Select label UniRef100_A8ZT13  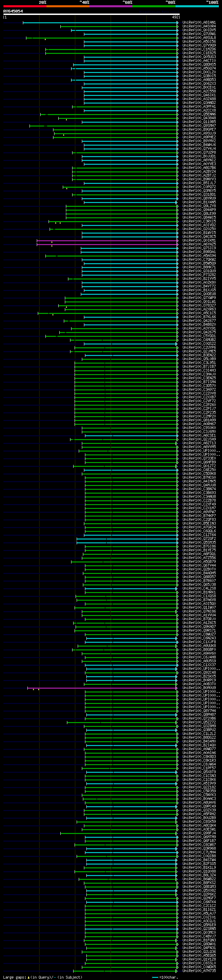coord(199,443)
